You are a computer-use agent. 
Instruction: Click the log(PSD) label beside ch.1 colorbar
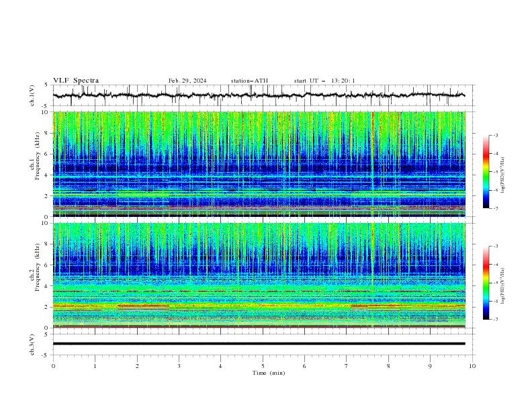click(x=502, y=175)
